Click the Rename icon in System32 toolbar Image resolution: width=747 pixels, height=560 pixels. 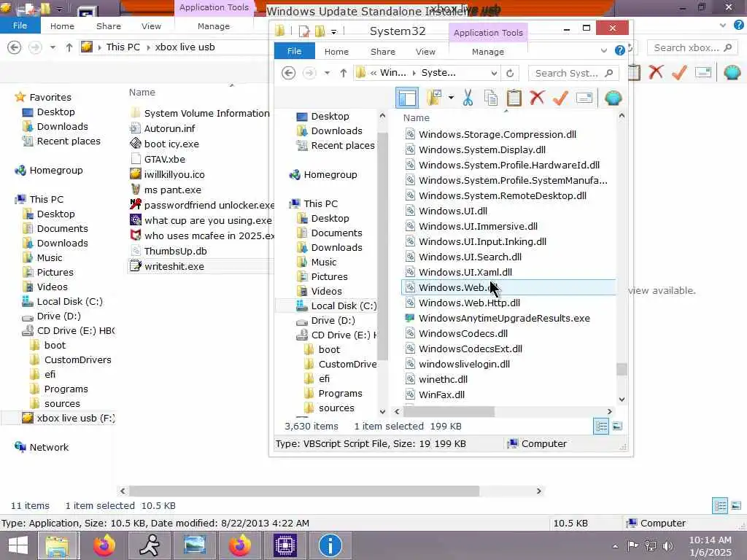point(584,98)
